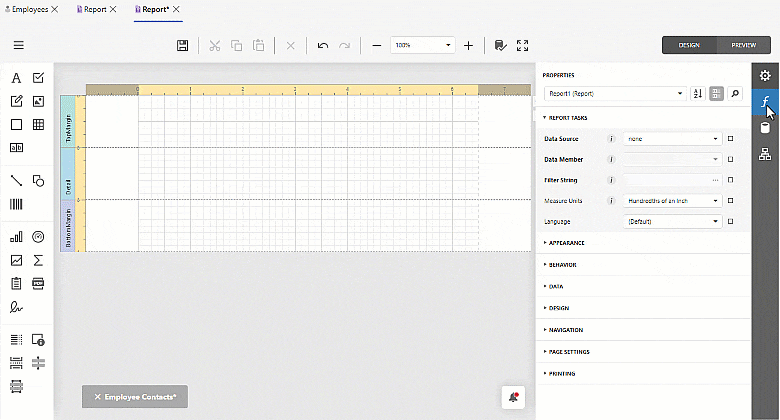
Task: Open the Field List database panel
Action: (765, 128)
